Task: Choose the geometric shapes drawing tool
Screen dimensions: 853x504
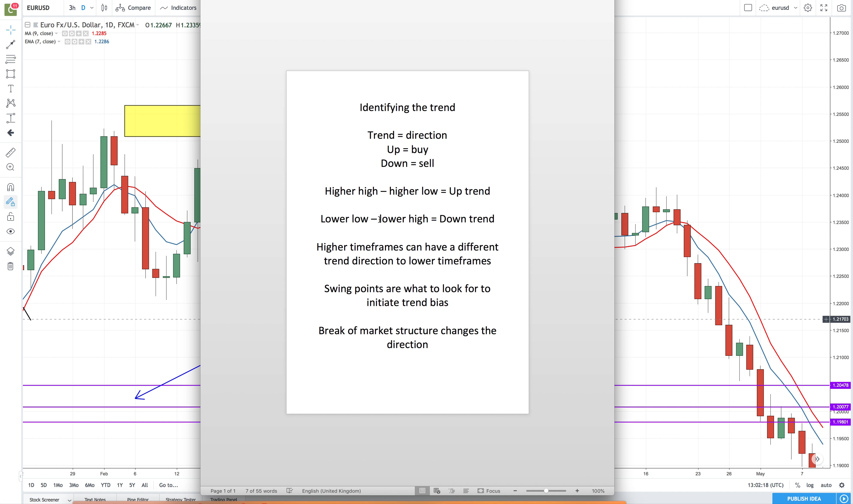Action: [x=10, y=74]
